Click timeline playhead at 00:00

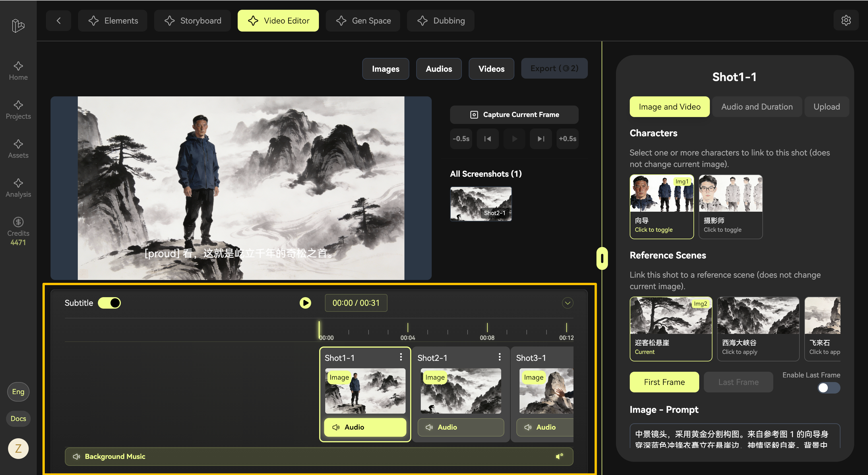pos(319,330)
